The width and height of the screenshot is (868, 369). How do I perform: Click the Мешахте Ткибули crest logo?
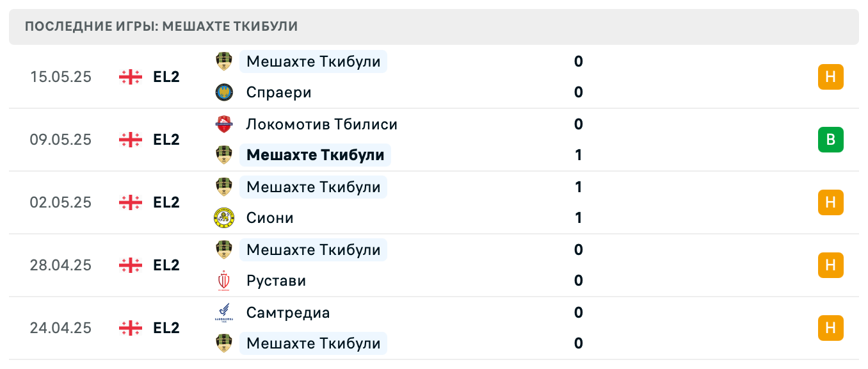(223, 61)
